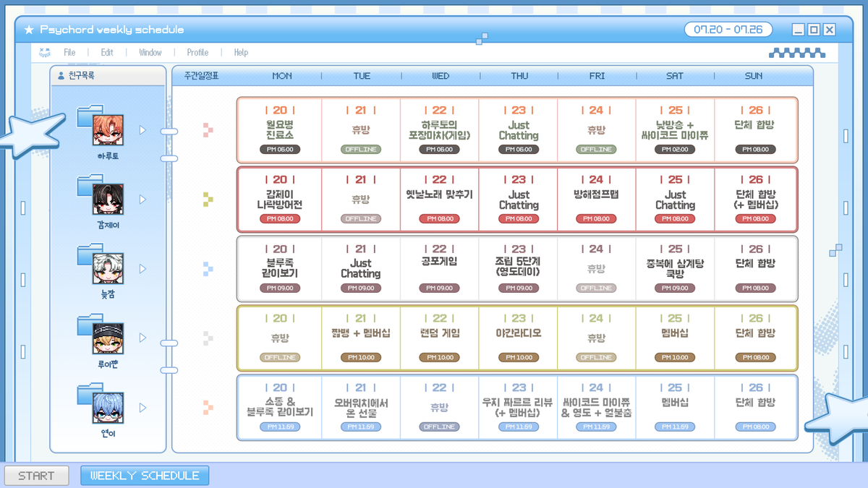Viewport: 868px width, 488px height.
Task: Open 루이쨘's folder avatar
Action: pos(101,334)
